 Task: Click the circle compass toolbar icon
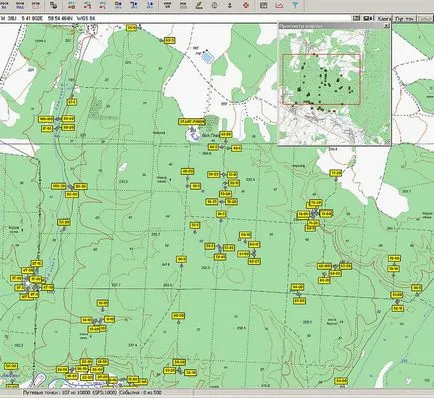click(x=214, y=5)
